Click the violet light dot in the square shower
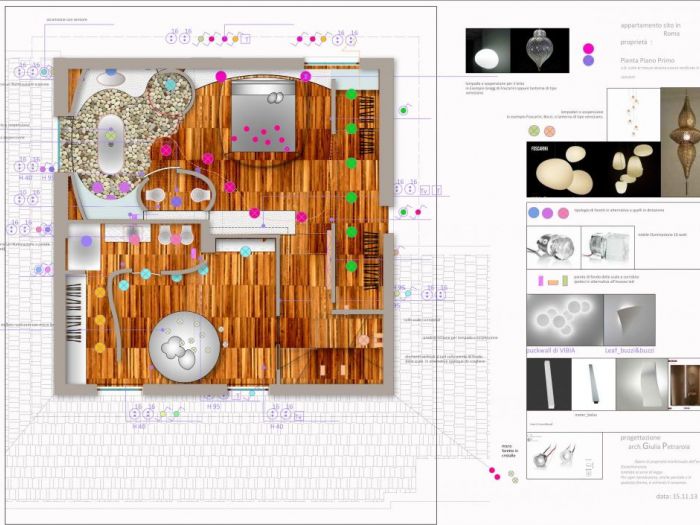The height and width of the screenshot is (525, 700). click(86, 242)
